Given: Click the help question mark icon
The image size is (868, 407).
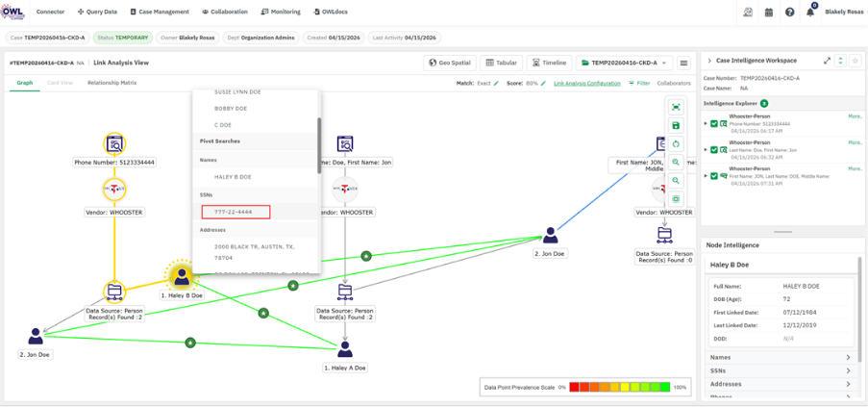Looking at the screenshot, I should [790, 13].
